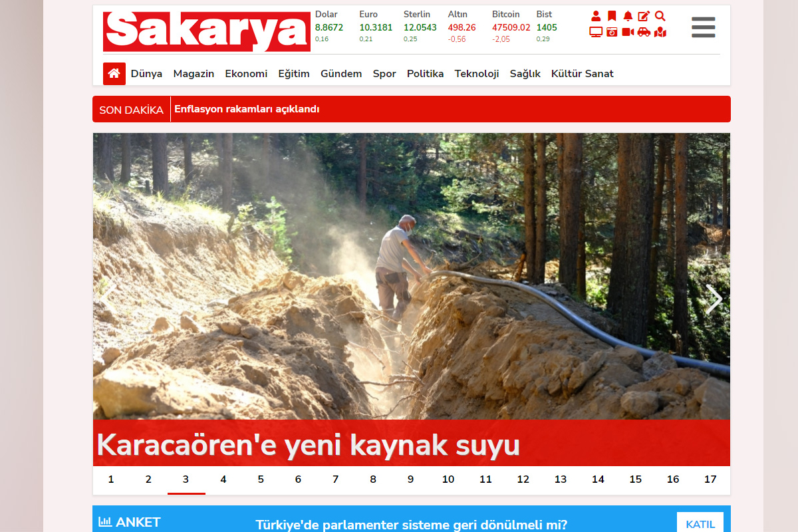The height and width of the screenshot is (532, 798).
Task: Open the Sağlık section
Action: coord(525,74)
